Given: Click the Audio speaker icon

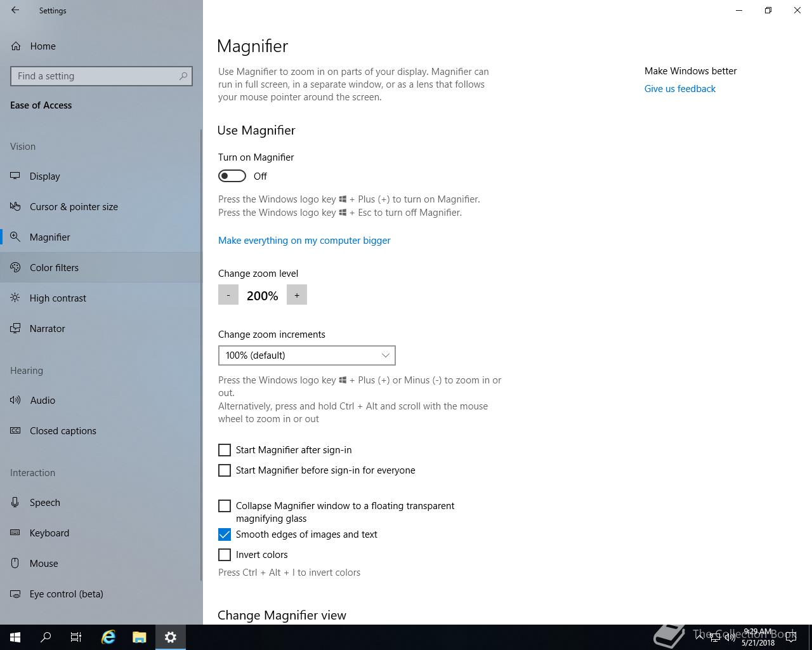Looking at the screenshot, I should pyautogui.click(x=15, y=400).
